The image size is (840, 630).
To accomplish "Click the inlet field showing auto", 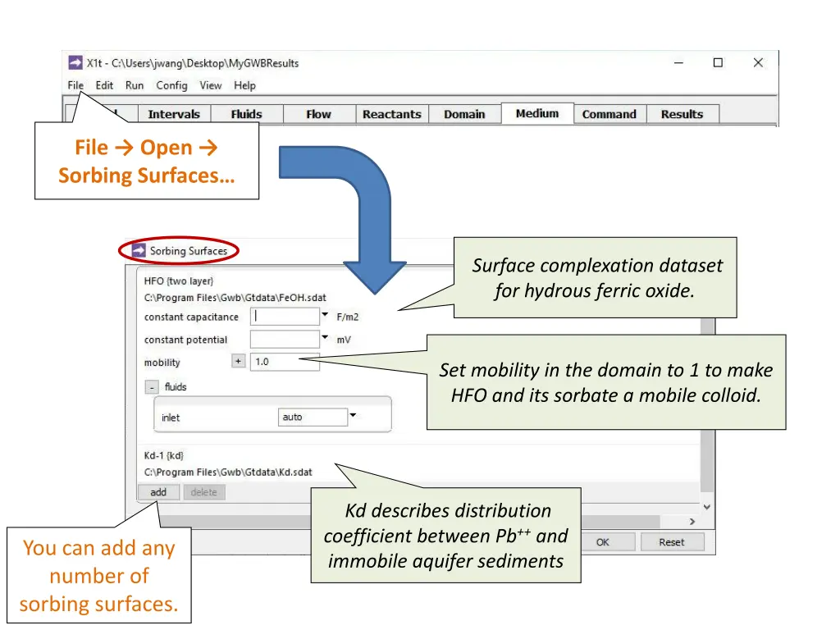I will [313, 417].
